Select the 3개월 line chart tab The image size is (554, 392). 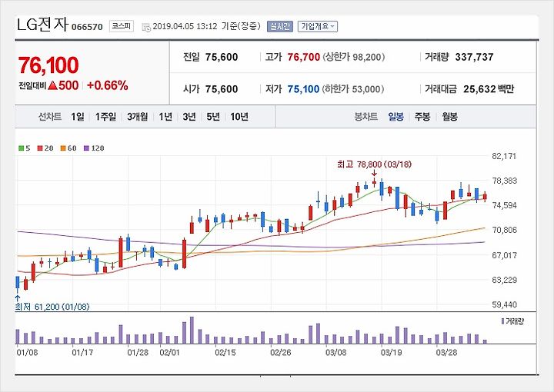[x=137, y=117]
